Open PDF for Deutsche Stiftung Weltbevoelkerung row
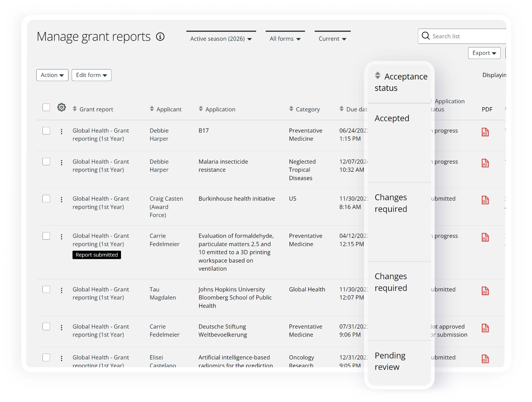Screen dimensions: 532x402 (485, 328)
